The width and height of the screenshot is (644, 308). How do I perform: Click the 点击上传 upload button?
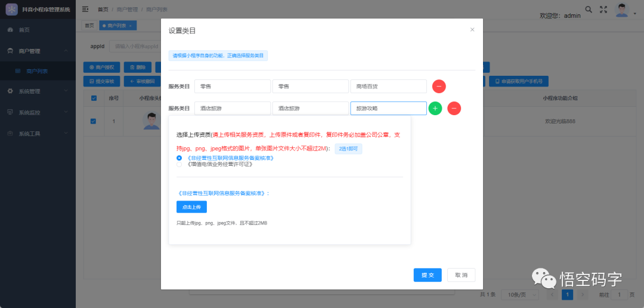(191, 207)
